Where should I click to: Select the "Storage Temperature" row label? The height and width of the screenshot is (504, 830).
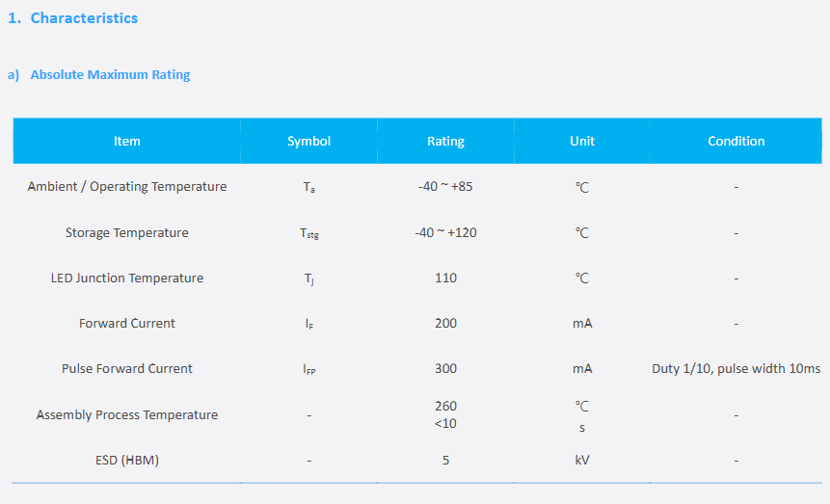tap(127, 233)
